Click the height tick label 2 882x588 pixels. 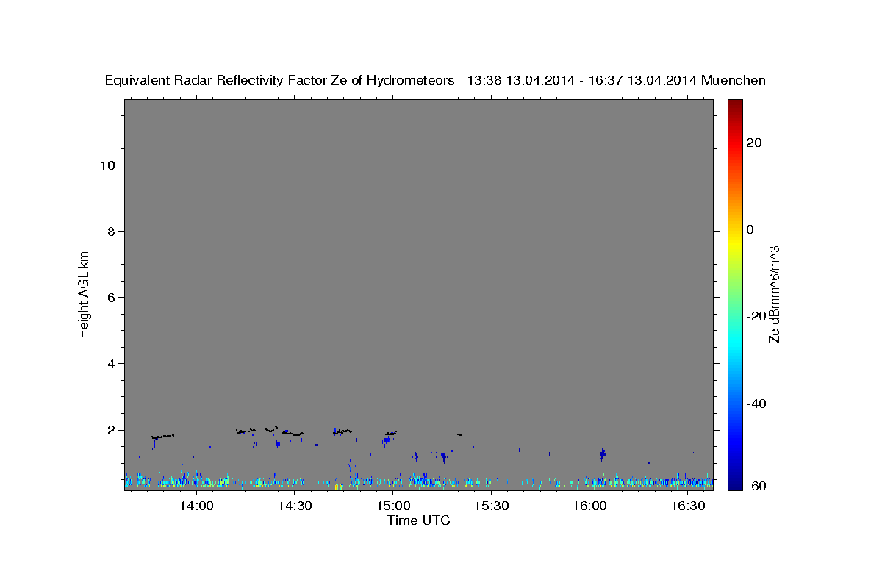[110, 430]
